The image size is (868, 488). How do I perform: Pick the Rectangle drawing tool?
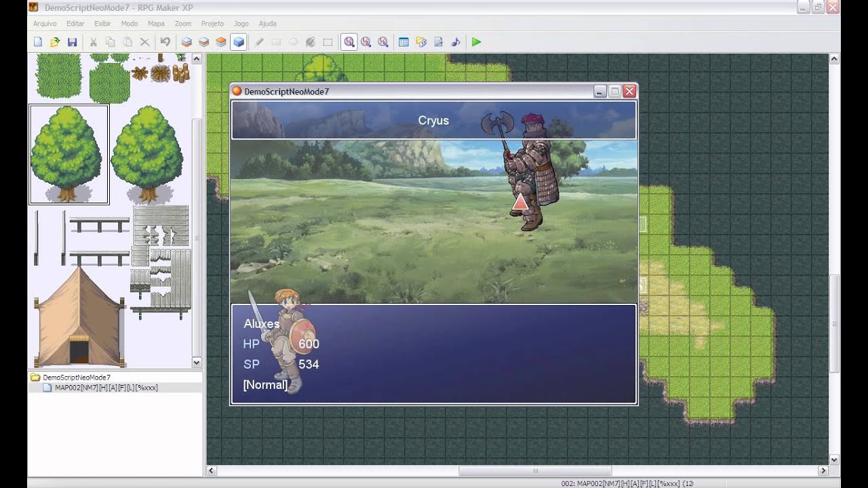(x=276, y=42)
